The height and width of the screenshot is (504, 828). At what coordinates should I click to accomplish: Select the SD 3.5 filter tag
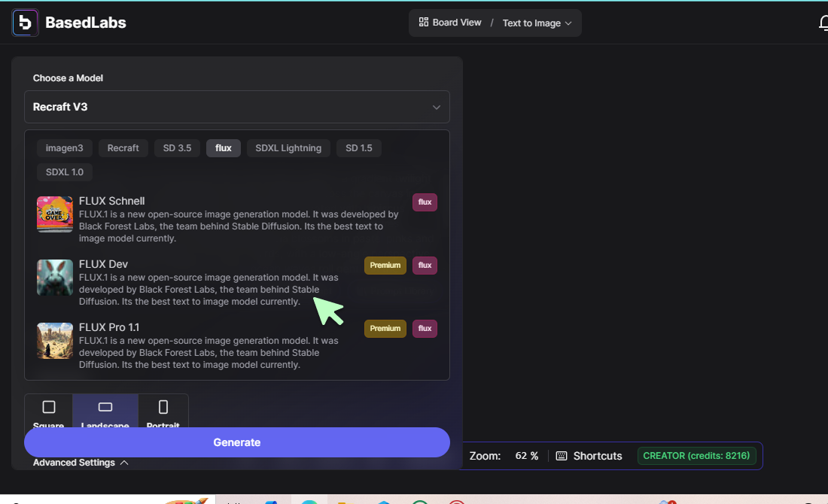coord(177,148)
